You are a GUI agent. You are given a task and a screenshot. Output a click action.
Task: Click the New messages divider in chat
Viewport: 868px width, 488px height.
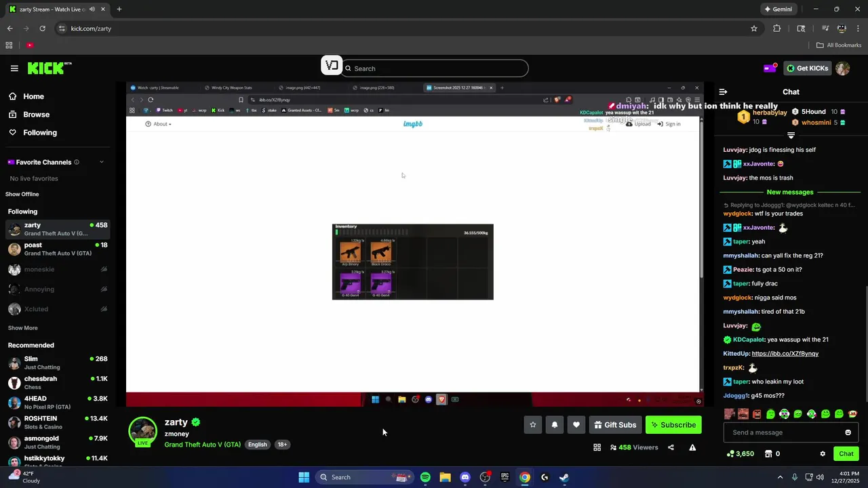(x=789, y=192)
